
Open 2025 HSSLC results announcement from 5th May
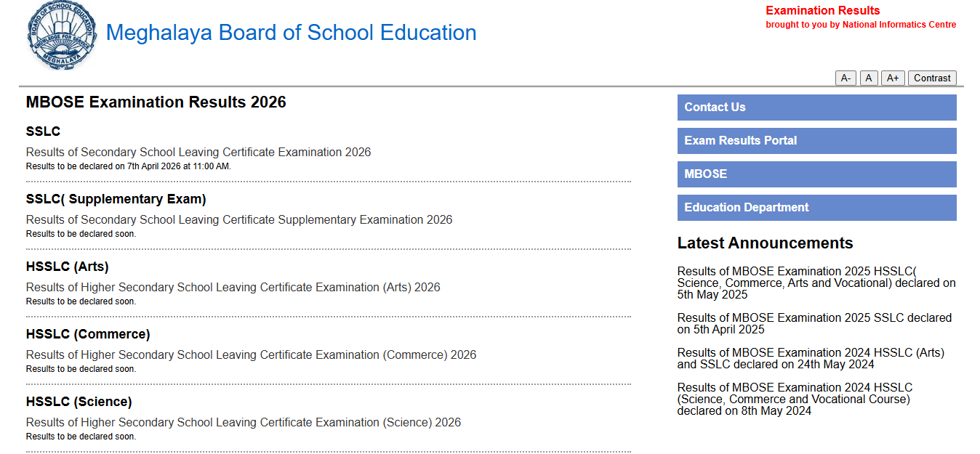tap(816, 283)
